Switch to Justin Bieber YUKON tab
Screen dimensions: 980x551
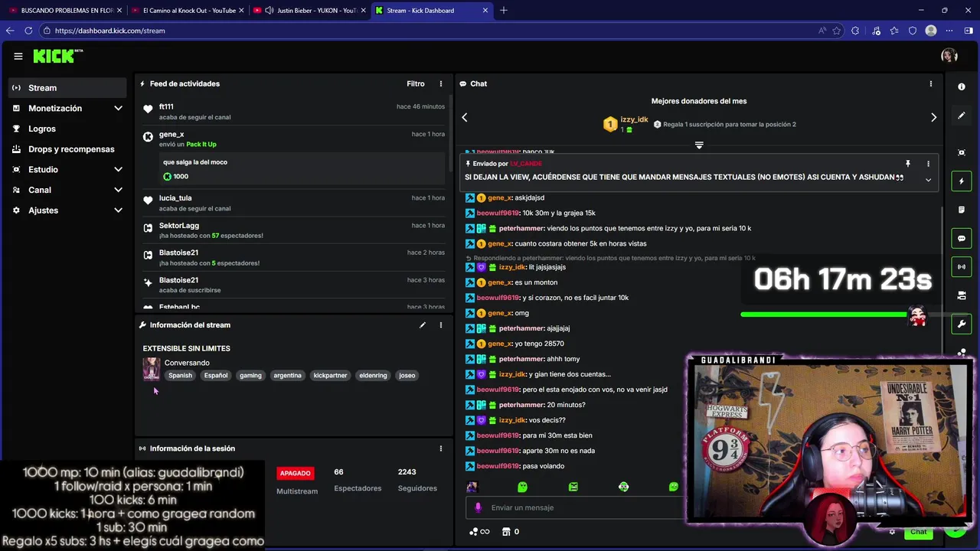309,10
